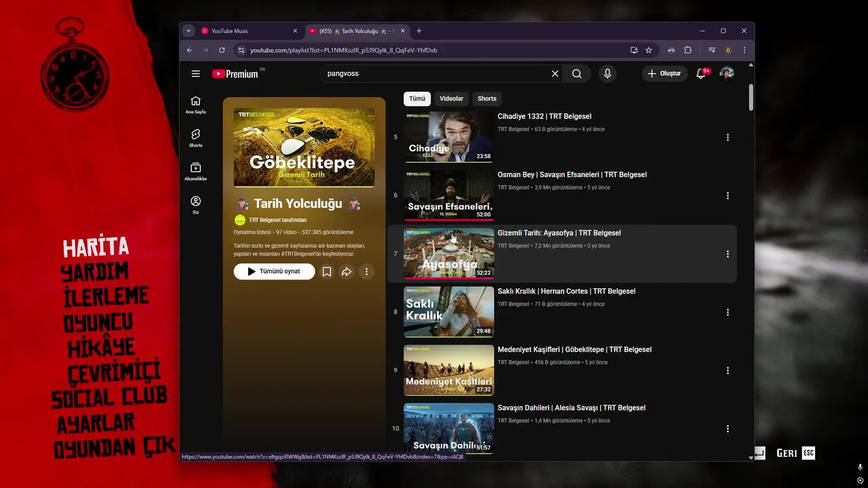Open playlist more options menu
Viewport: 868px width, 488px height.
coord(366,272)
